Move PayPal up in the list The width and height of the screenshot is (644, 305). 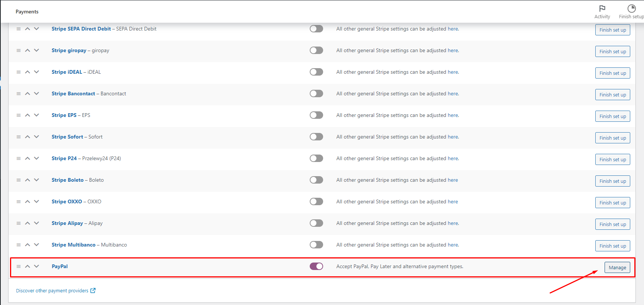click(x=28, y=266)
